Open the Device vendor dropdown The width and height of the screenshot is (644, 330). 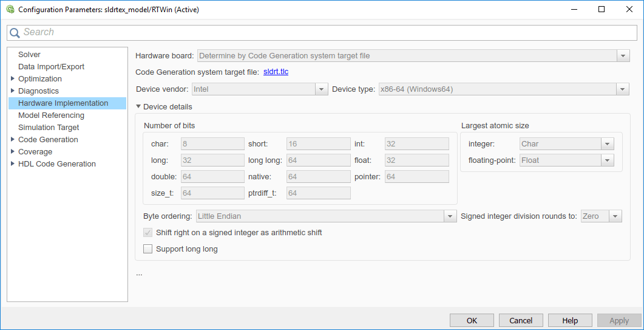pyautogui.click(x=322, y=89)
